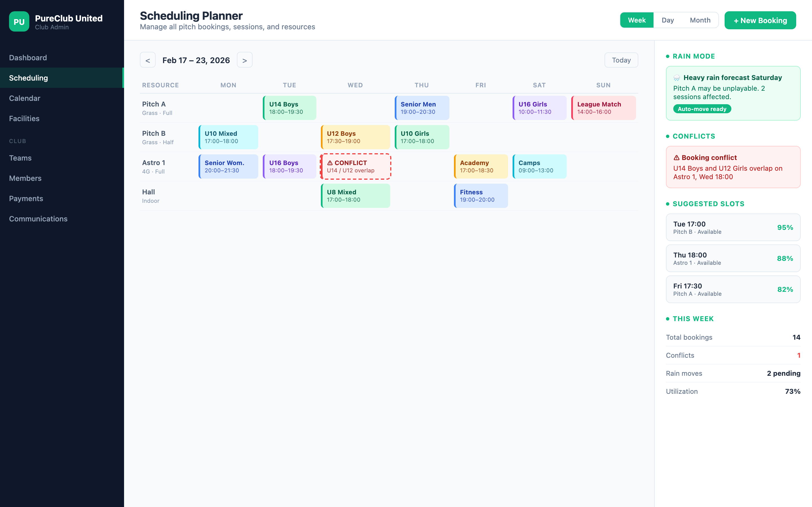Open the Payments section in sidebar

point(26,199)
